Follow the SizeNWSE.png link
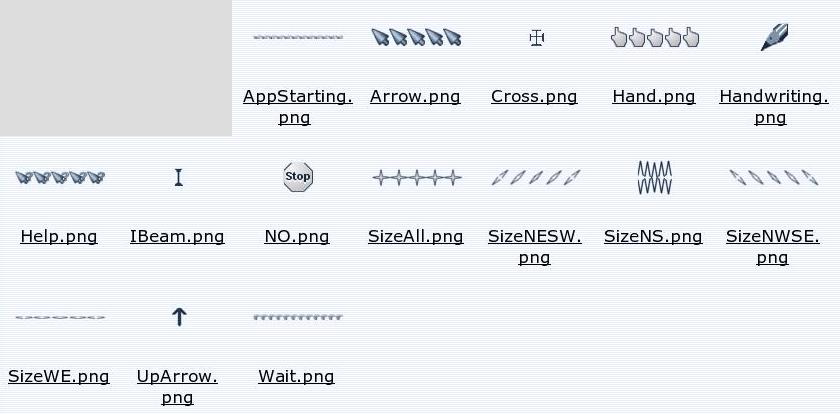The width and height of the screenshot is (840, 414). (772, 247)
